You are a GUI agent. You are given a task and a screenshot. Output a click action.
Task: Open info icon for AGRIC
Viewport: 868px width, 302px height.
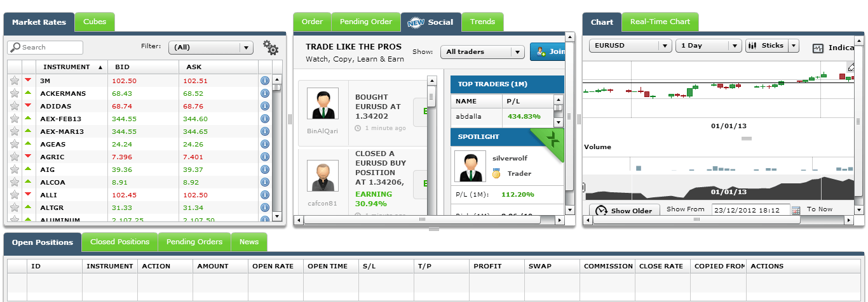pos(265,157)
